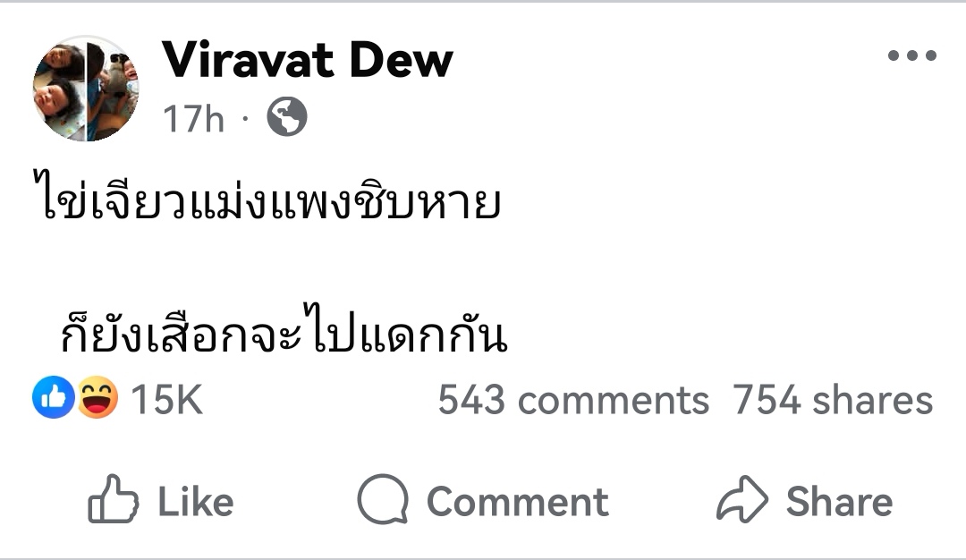Click the right half of profile photo collage

[114, 88]
